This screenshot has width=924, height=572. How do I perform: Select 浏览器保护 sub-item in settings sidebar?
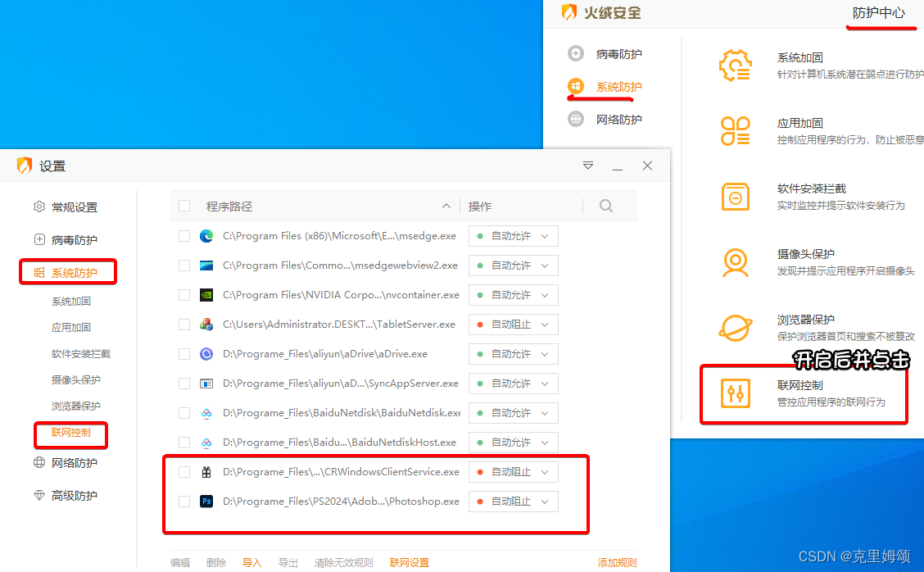click(76, 406)
